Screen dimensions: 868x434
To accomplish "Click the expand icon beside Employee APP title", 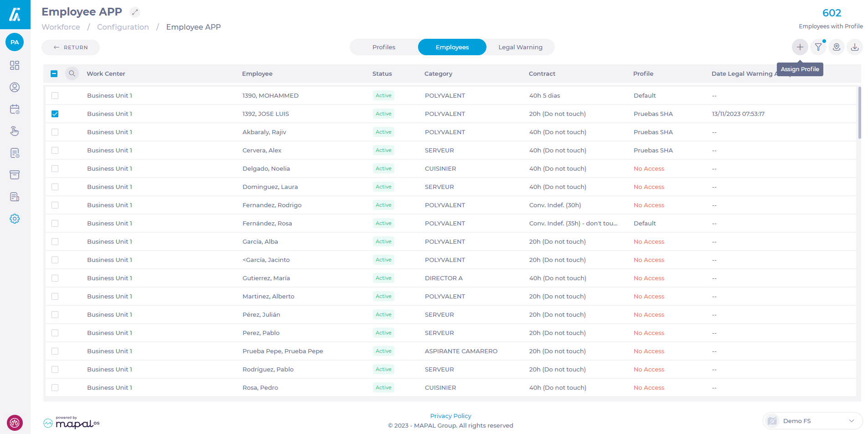I will click(135, 12).
